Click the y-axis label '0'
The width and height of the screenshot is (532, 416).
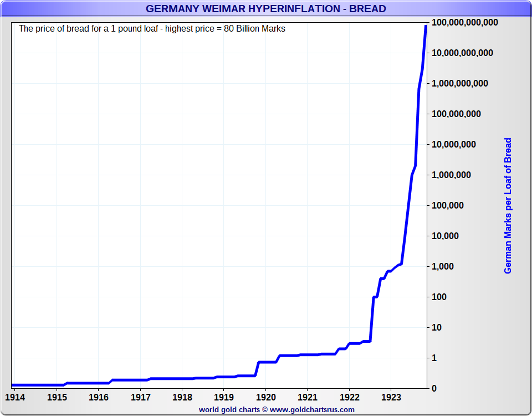(434, 388)
